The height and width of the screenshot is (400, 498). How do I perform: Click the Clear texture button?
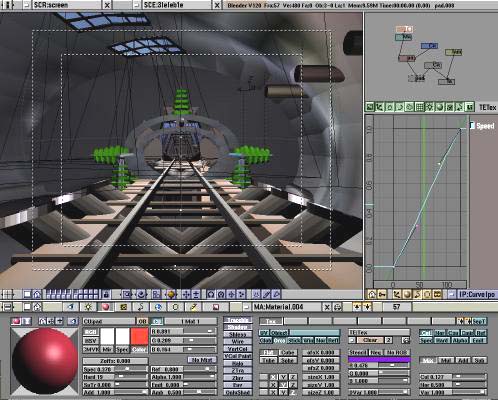(x=370, y=340)
